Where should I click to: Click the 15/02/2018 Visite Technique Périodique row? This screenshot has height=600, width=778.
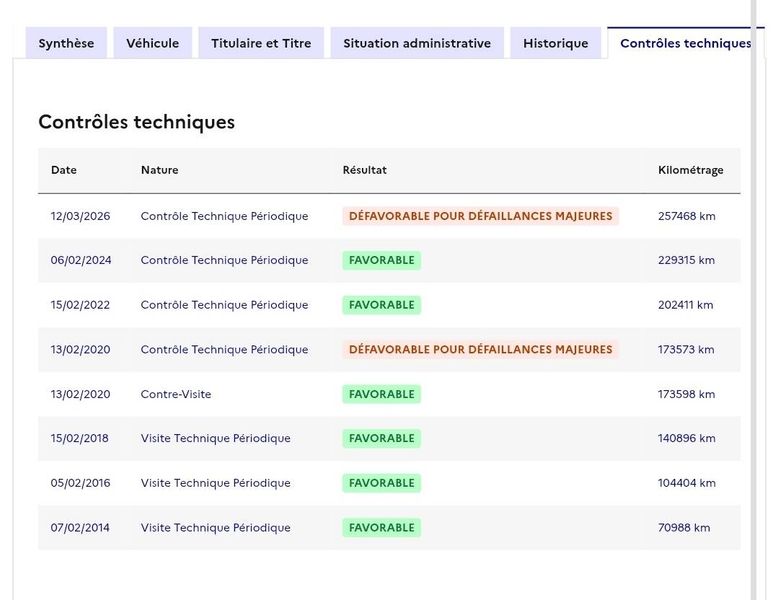click(389, 438)
